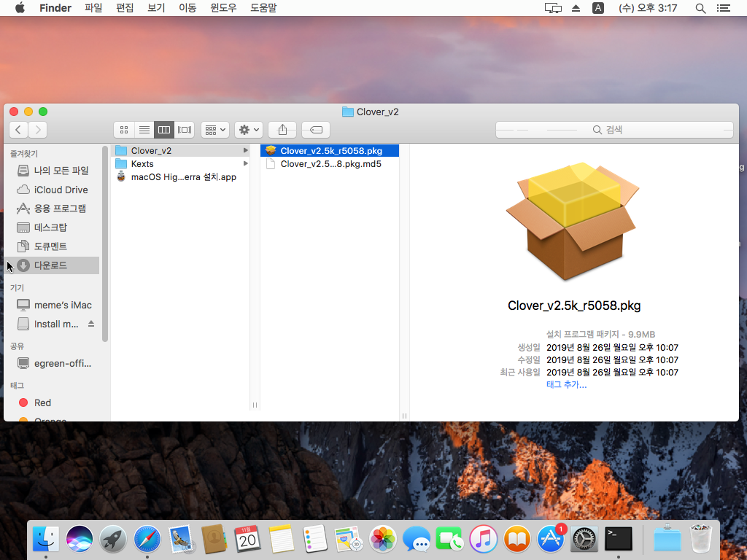Open Photos from the Dock

[x=382, y=539]
